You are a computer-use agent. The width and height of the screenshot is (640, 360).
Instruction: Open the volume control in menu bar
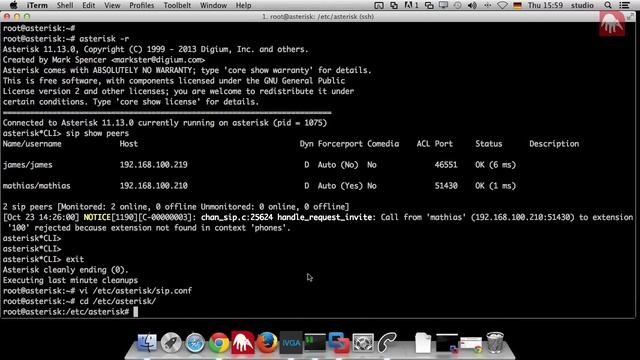tap(472, 5)
